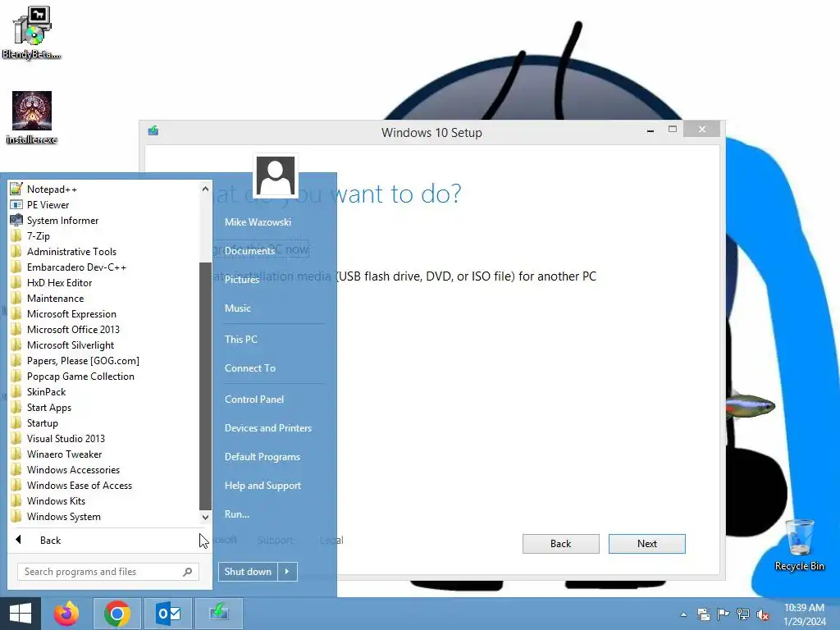Click the Windows 10 Setup title icon
Screen dimensions: 840x630
[153, 130]
